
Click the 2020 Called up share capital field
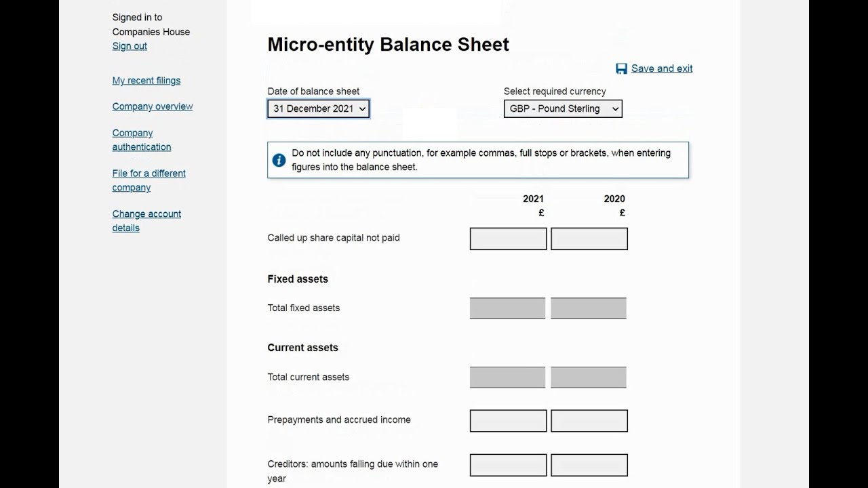(589, 239)
